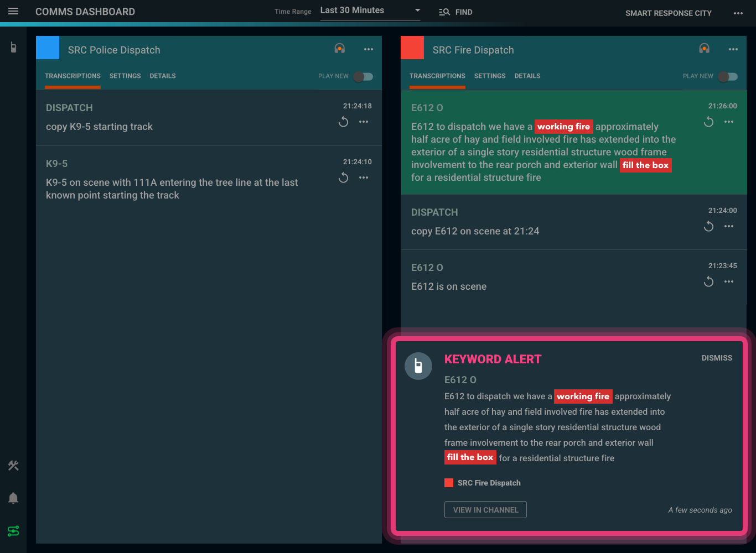Open options for the 21:24:18 transcription
Image resolution: width=756 pixels, height=553 pixels.
pos(364,122)
